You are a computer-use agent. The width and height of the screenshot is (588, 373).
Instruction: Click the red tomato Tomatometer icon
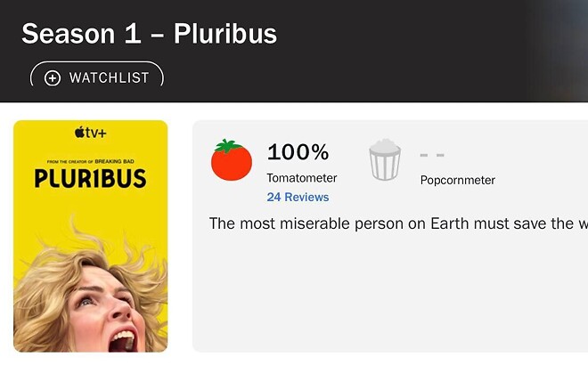pyautogui.click(x=232, y=161)
